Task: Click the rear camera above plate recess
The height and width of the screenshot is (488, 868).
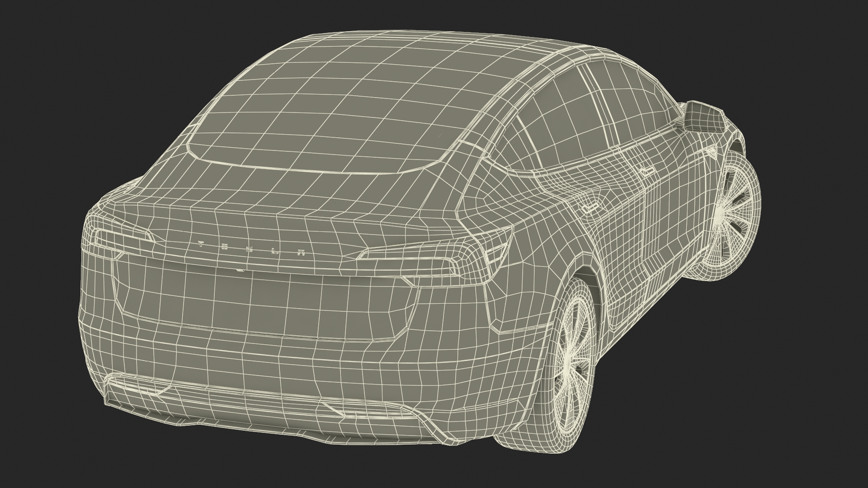Action: click(x=240, y=271)
